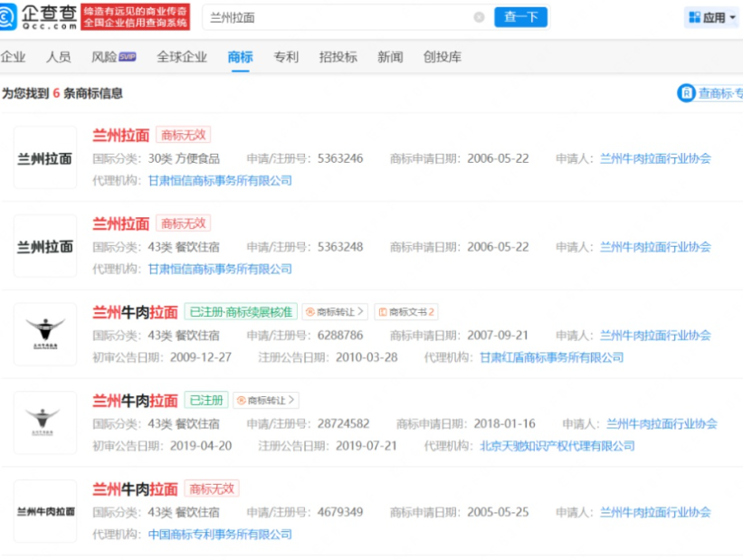Viewport: 743px width, 560px height.
Task: Open 甘肃恒信商标事务所 link in 5363246 row
Action: pos(220,181)
